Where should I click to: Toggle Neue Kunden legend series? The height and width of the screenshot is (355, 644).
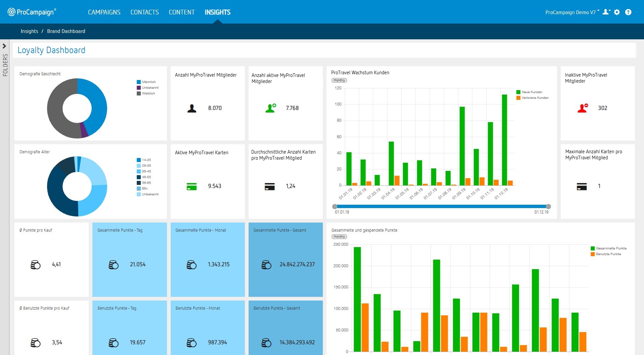[x=531, y=92]
